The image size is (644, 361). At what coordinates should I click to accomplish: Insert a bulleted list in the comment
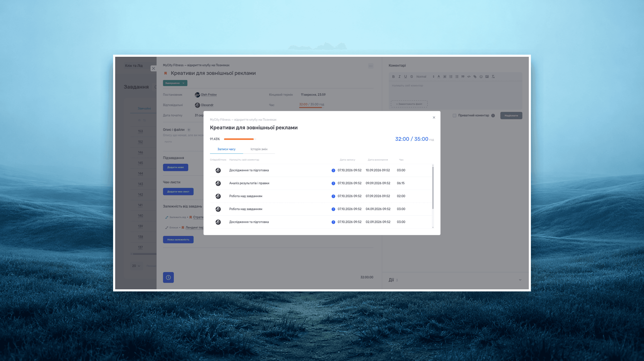[457, 77]
